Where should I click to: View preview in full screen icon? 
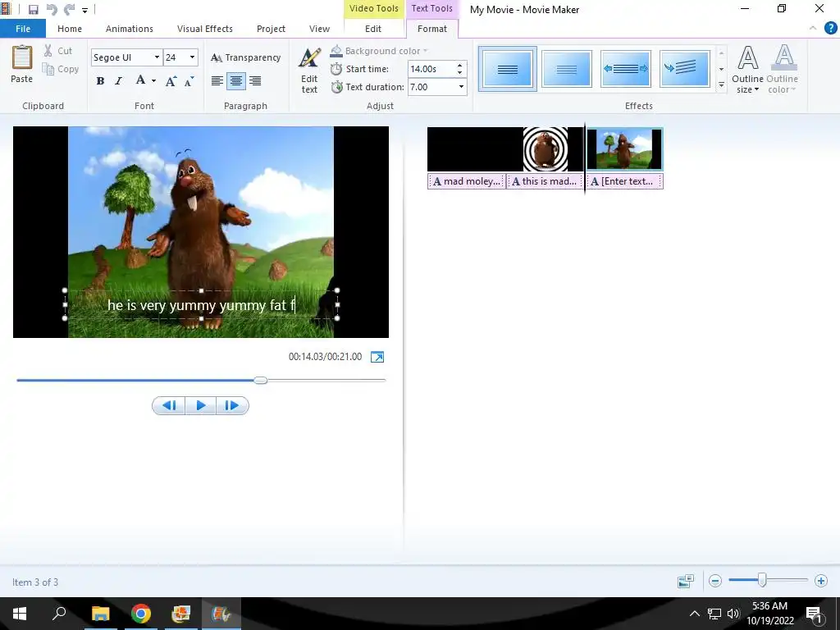(x=377, y=357)
